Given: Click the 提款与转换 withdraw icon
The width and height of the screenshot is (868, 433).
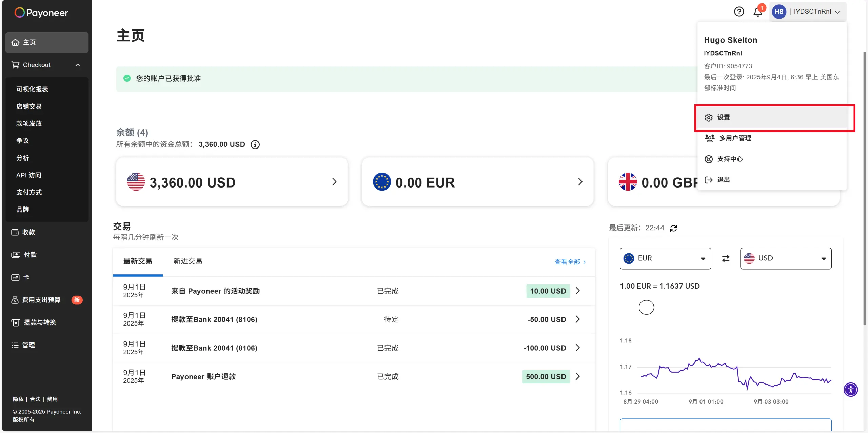Looking at the screenshot, I should 16,322.
